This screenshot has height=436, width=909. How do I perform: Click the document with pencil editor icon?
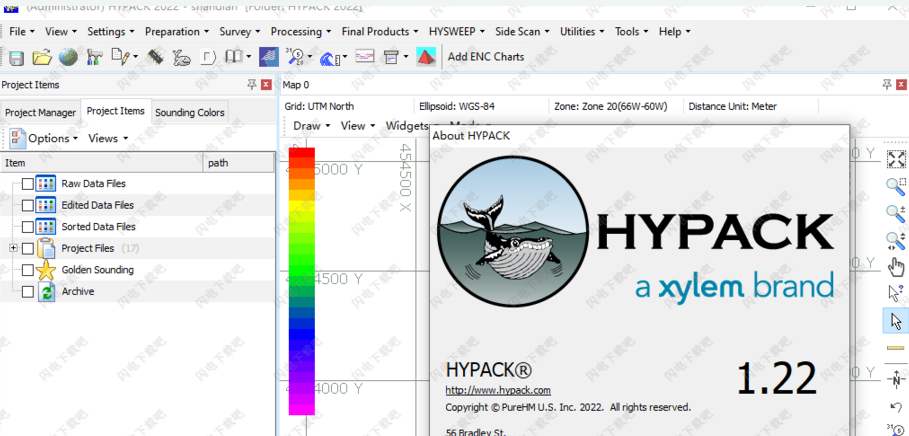tap(121, 56)
